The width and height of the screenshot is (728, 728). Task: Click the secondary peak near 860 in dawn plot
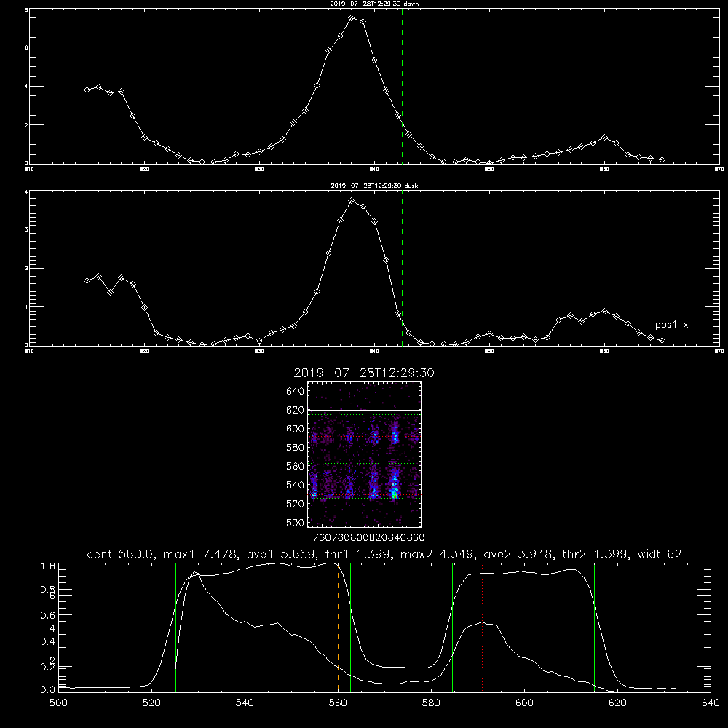click(x=604, y=138)
